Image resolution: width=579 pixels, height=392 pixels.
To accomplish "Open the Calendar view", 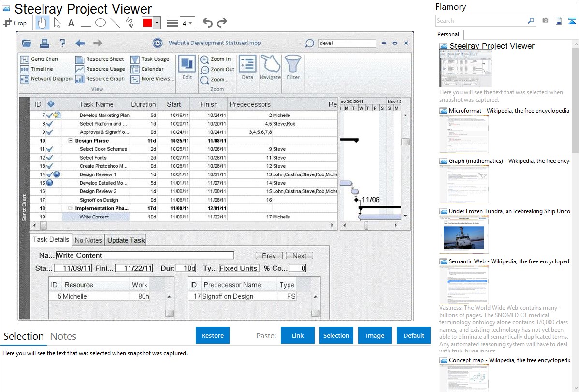I will [x=147, y=69].
